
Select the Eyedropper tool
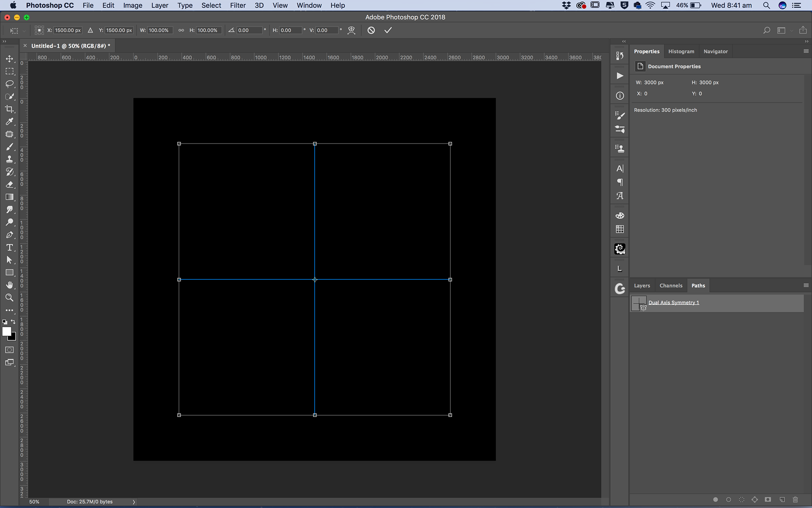9,122
